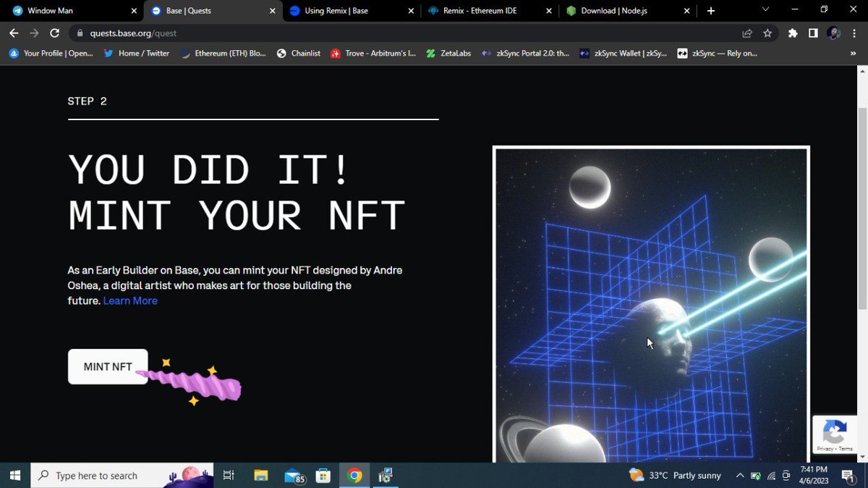868x488 pixels.
Task: Open the Learn More link
Action: point(130,300)
